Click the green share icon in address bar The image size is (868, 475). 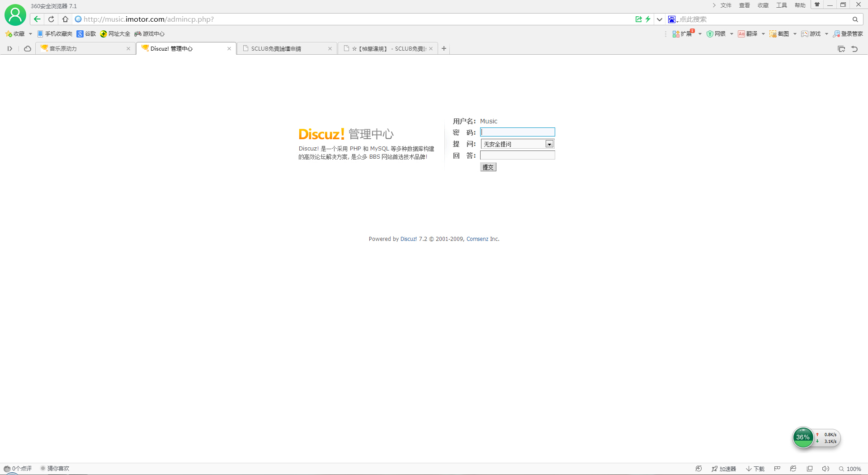point(638,19)
